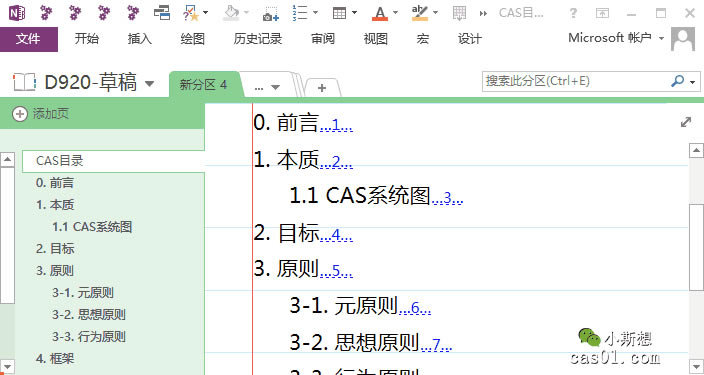Expand the D920-草稿 notebook list
The width and height of the screenshot is (704, 375).
150,84
